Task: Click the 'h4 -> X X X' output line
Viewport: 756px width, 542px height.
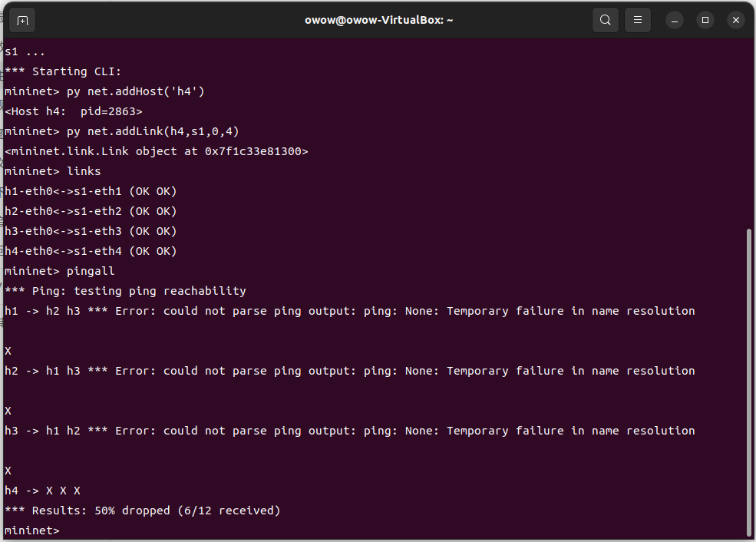Action: (x=42, y=491)
